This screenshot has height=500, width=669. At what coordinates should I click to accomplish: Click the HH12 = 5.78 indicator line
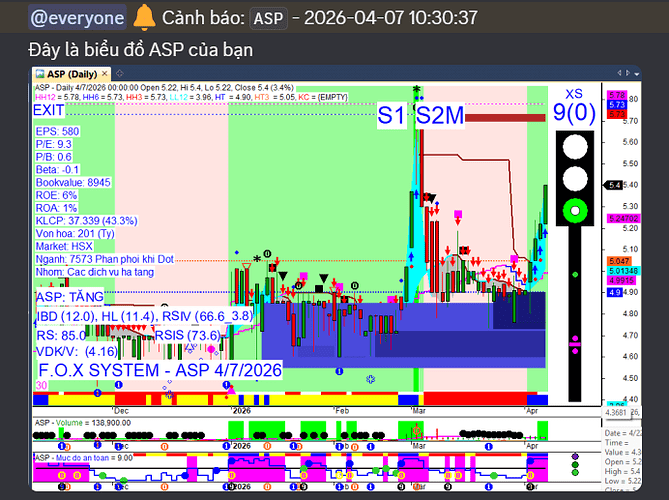point(57,97)
